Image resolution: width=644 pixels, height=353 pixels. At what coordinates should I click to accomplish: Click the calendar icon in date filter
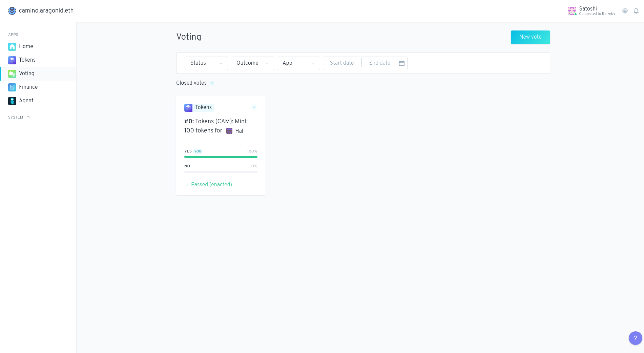(x=402, y=63)
